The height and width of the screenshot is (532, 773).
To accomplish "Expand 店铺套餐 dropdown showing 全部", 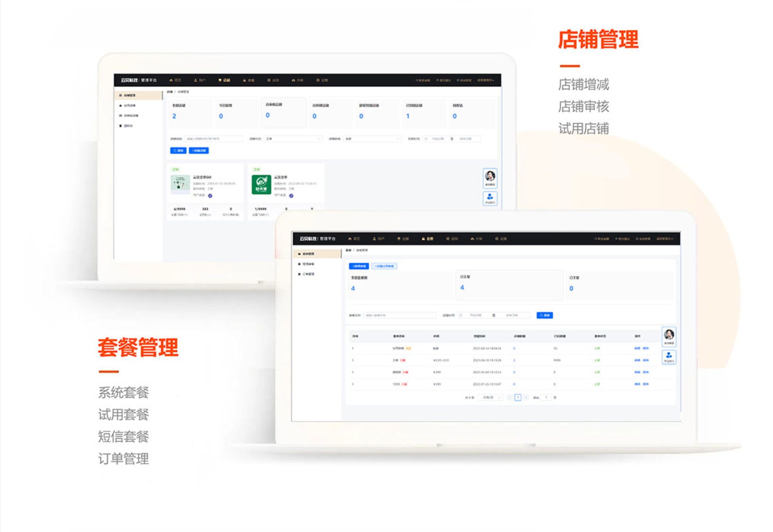I will pos(372,139).
